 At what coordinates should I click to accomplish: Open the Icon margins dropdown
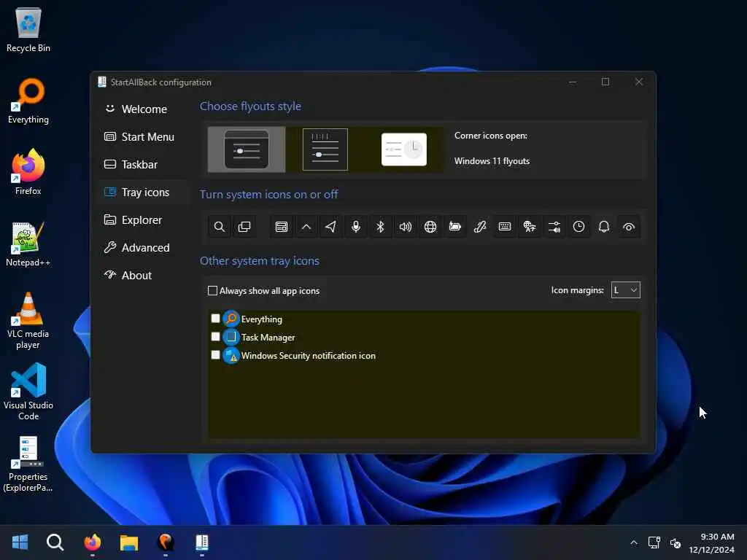point(625,290)
